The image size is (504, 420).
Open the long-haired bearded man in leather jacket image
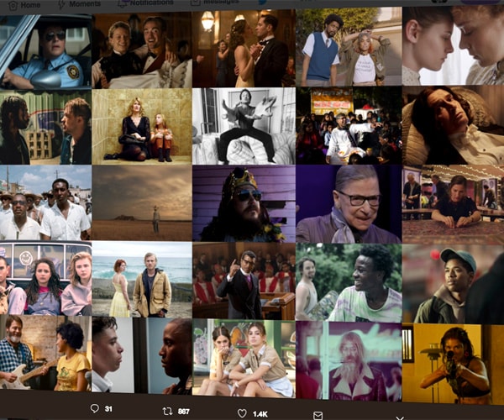(x=349, y=361)
